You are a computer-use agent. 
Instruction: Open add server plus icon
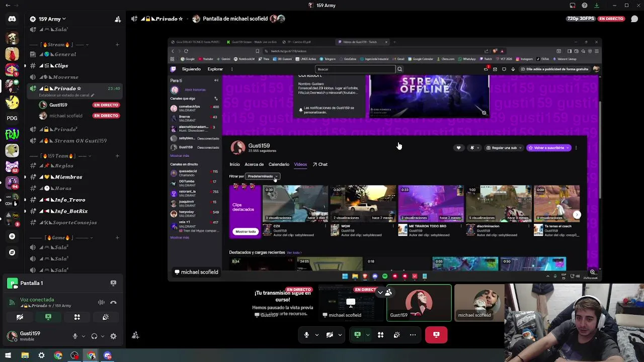tap(12, 236)
